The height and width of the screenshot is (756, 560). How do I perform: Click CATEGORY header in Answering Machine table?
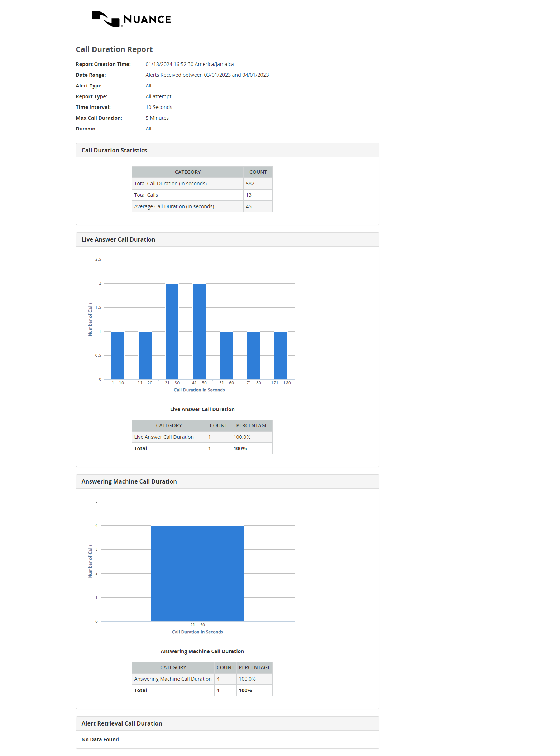pos(173,667)
